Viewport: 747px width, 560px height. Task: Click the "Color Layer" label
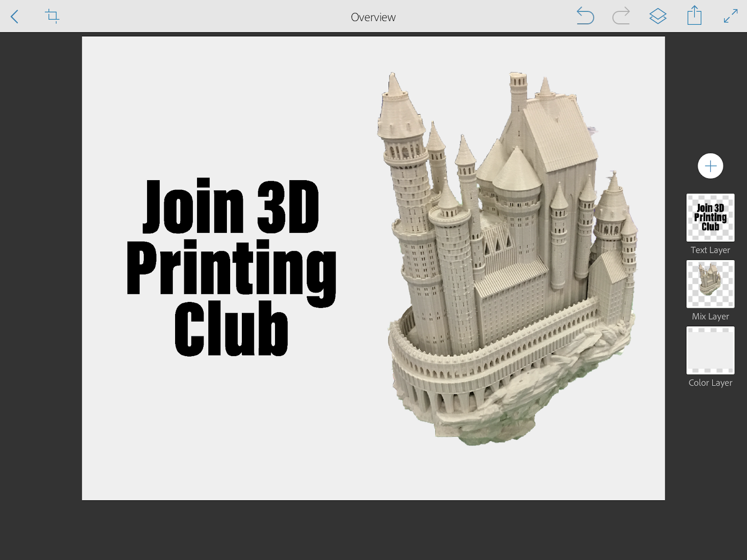(711, 383)
